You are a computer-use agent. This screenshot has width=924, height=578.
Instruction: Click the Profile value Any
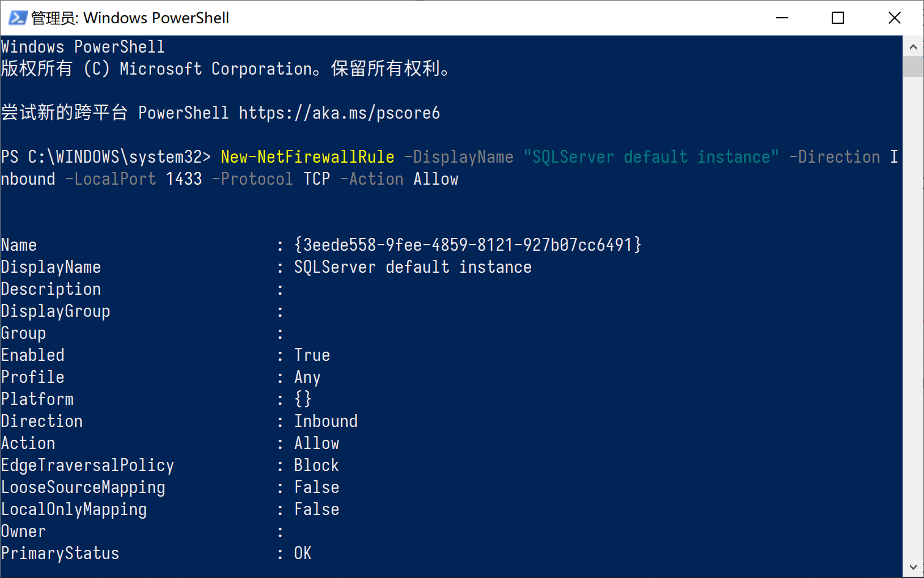(x=307, y=377)
